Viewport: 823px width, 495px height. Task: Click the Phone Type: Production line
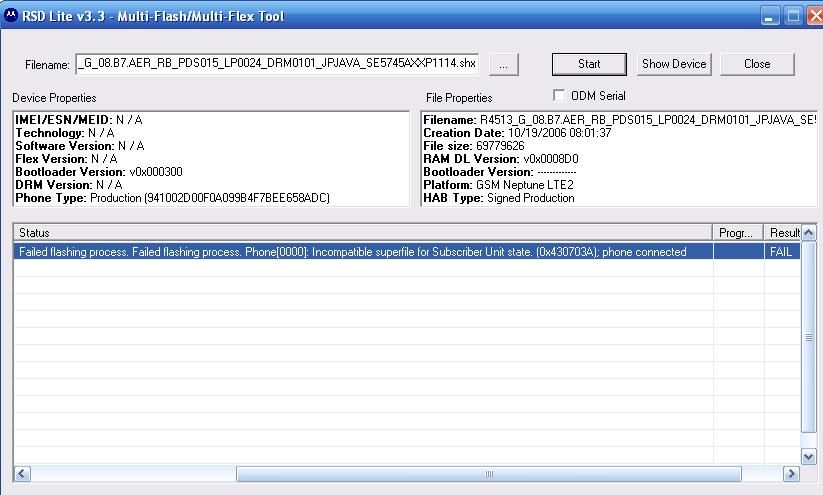pos(172,198)
